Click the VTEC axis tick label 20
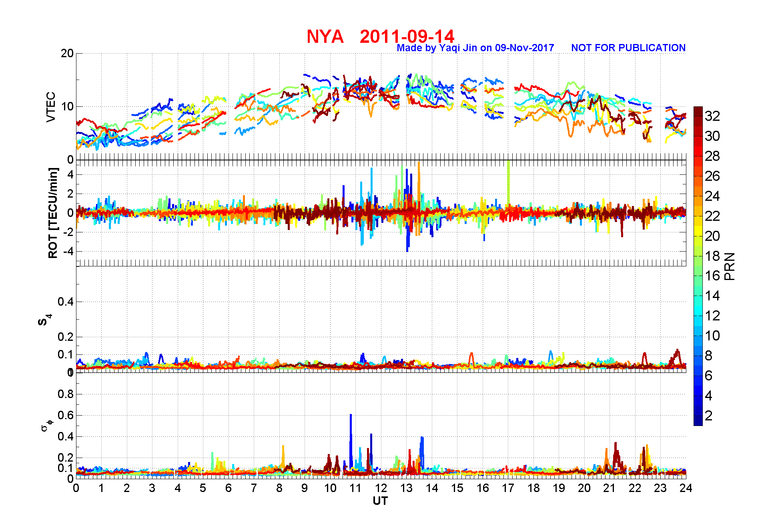 (67, 53)
